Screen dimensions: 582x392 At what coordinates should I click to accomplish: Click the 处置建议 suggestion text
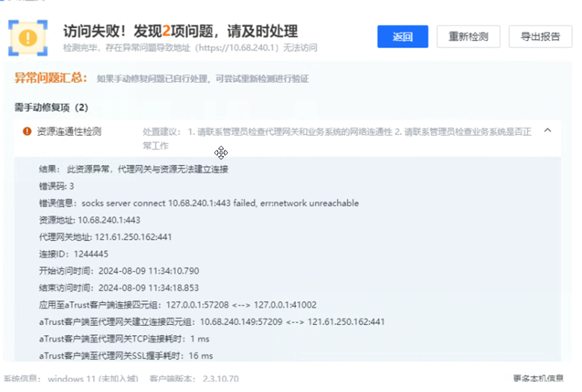point(336,132)
